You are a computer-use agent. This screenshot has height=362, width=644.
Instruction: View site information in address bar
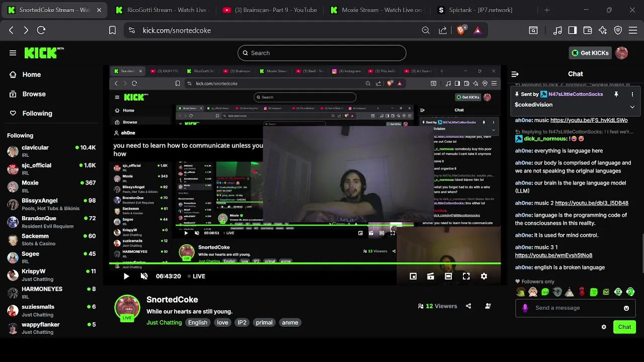point(132,30)
